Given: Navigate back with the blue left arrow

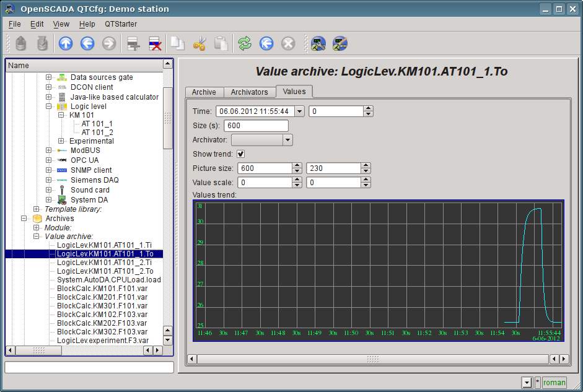Looking at the screenshot, I should pyautogui.click(x=87, y=43).
